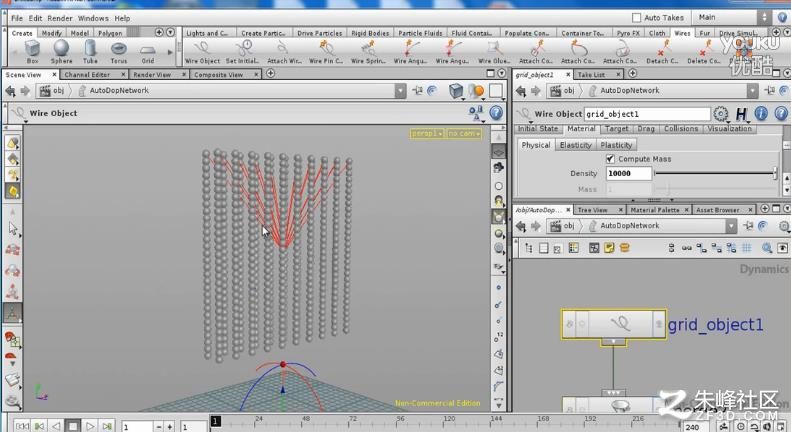Screen dimensions: 791x432
Task: Open scene view help button
Action: tap(496, 113)
